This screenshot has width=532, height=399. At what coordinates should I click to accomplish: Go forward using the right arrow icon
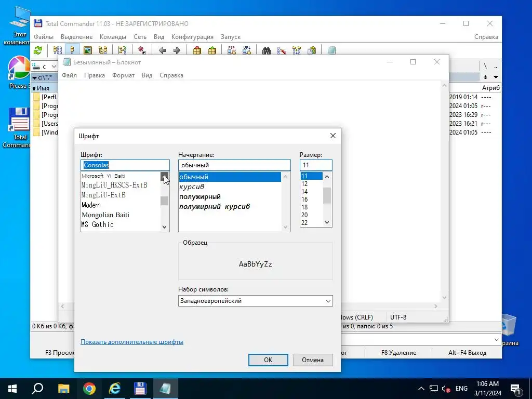[x=177, y=50]
